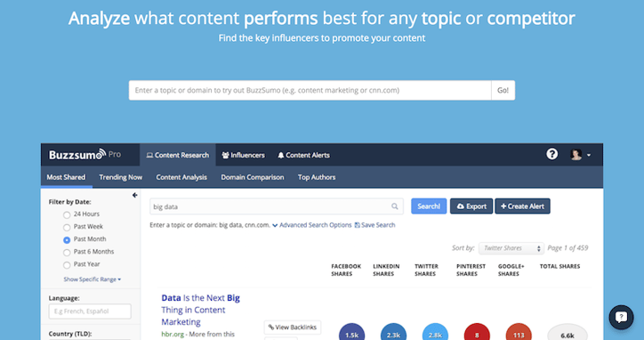Click the GOOGLE+ SHARES column header
This screenshot has height=340, width=644.
511,270
